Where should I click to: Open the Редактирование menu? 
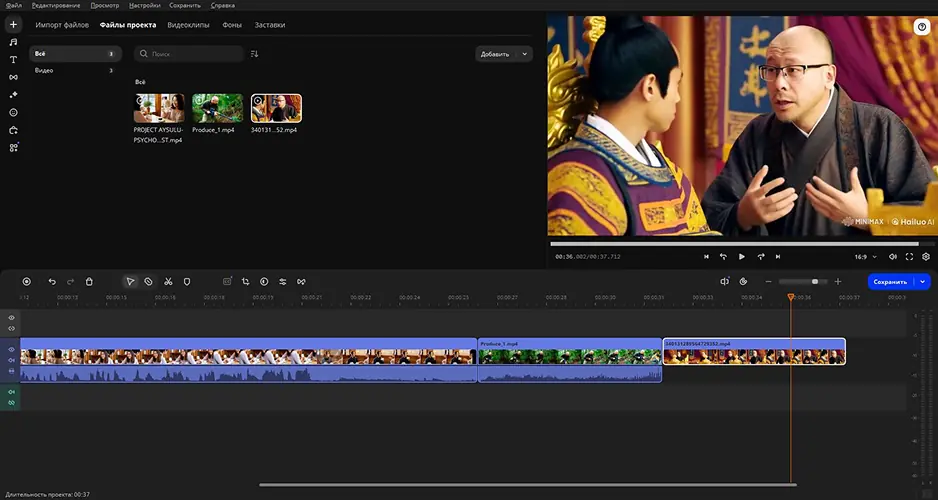(56, 5)
